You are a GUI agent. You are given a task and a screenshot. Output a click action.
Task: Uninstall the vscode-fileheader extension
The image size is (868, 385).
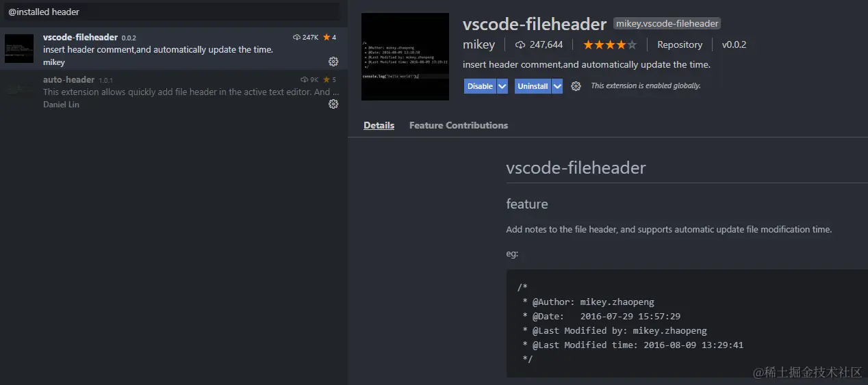point(533,86)
